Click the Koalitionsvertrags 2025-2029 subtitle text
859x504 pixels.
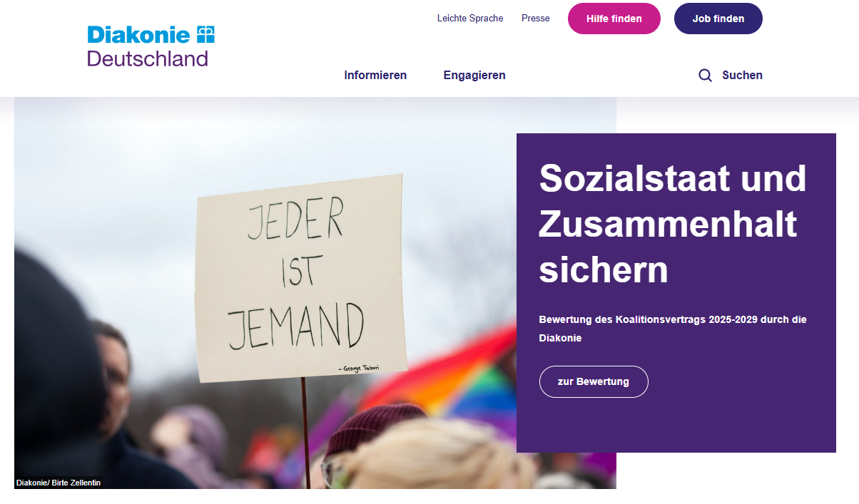coord(673,329)
